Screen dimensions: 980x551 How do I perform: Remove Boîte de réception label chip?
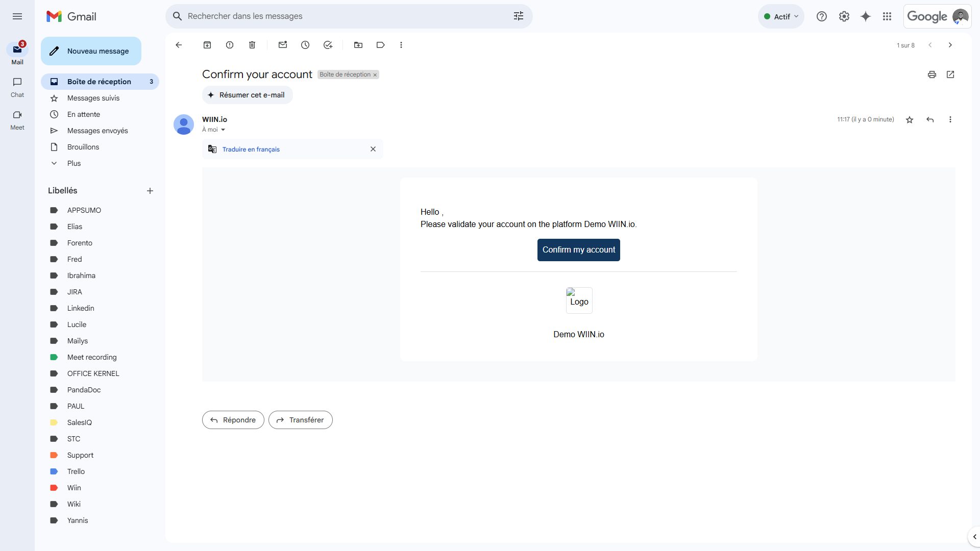coord(375,75)
